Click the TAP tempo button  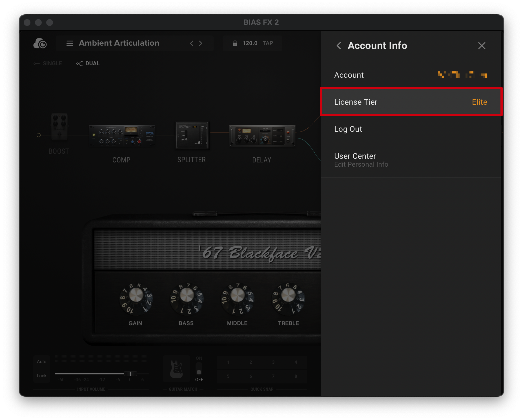coord(268,43)
